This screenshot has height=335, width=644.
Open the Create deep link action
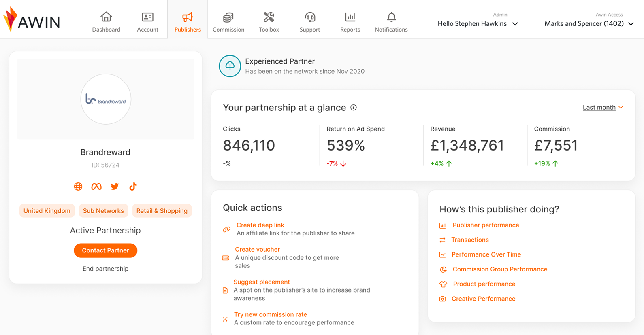click(x=260, y=225)
